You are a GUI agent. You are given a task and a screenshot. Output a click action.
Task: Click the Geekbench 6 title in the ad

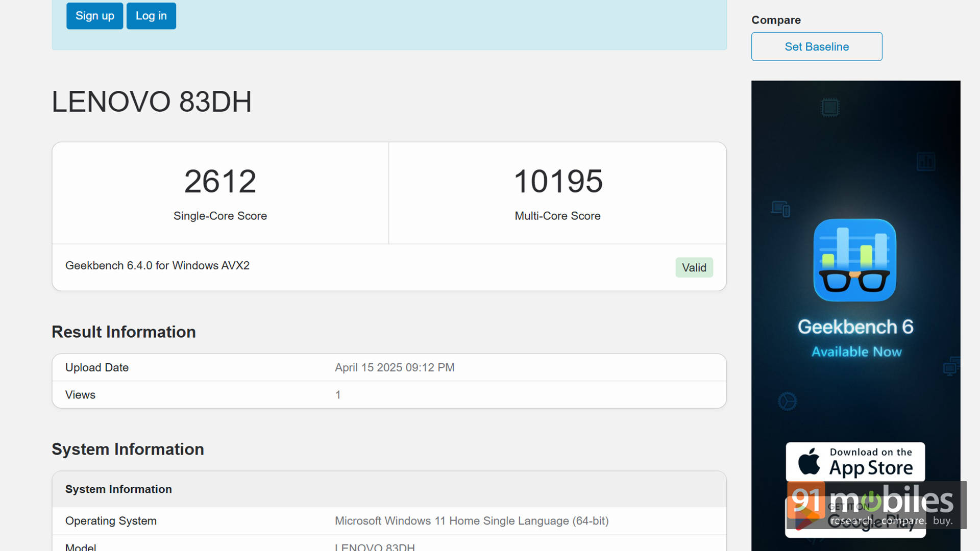pyautogui.click(x=855, y=327)
